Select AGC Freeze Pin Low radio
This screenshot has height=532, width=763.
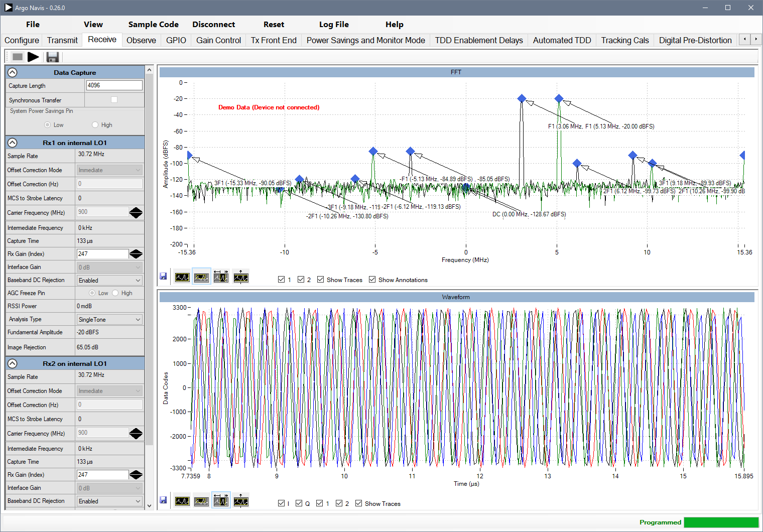(x=92, y=293)
